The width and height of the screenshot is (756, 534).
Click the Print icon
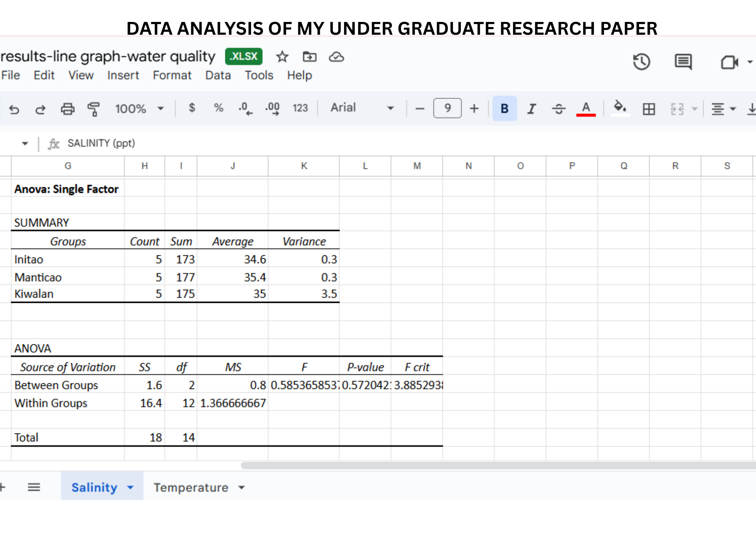click(x=68, y=109)
